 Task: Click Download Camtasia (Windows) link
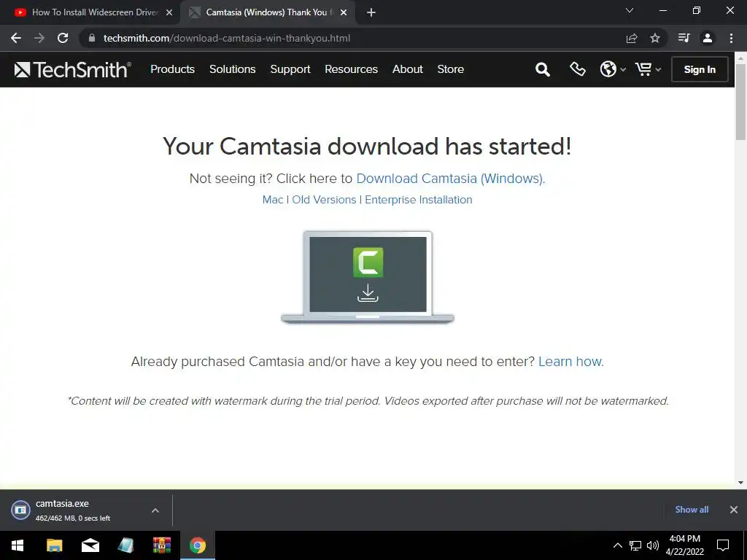pyautogui.click(x=451, y=179)
